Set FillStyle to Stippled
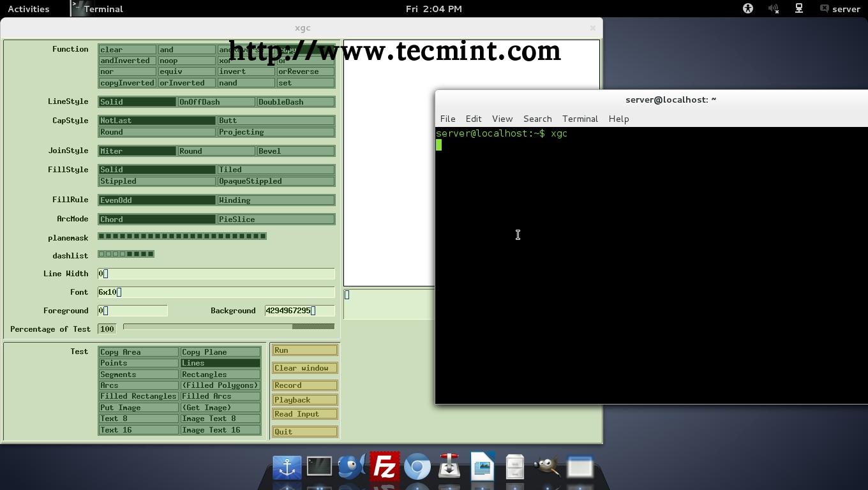This screenshot has width=868, height=490. click(x=157, y=181)
